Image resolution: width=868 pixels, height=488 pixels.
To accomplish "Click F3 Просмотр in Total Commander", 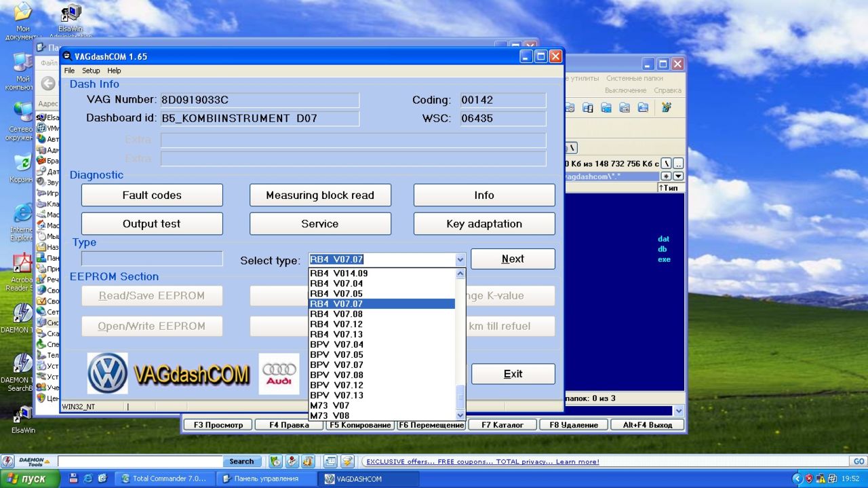I will pos(218,425).
